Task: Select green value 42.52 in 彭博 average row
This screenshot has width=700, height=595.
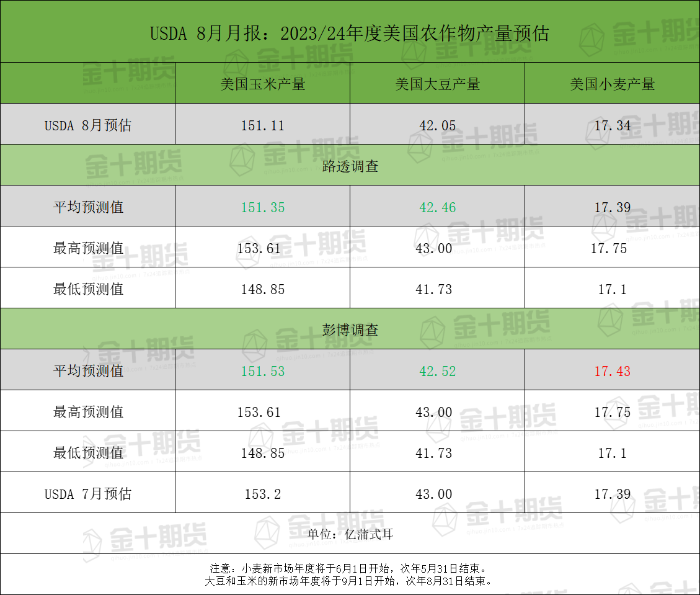Action: 438,372
